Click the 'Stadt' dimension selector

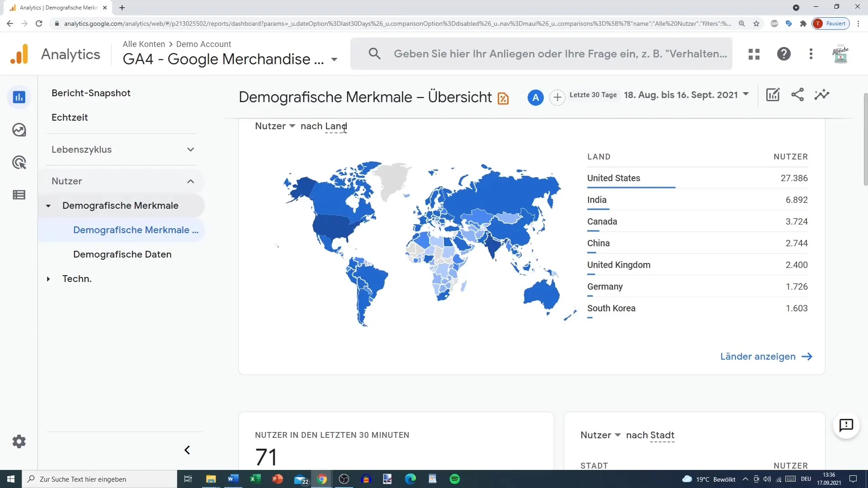click(662, 435)
